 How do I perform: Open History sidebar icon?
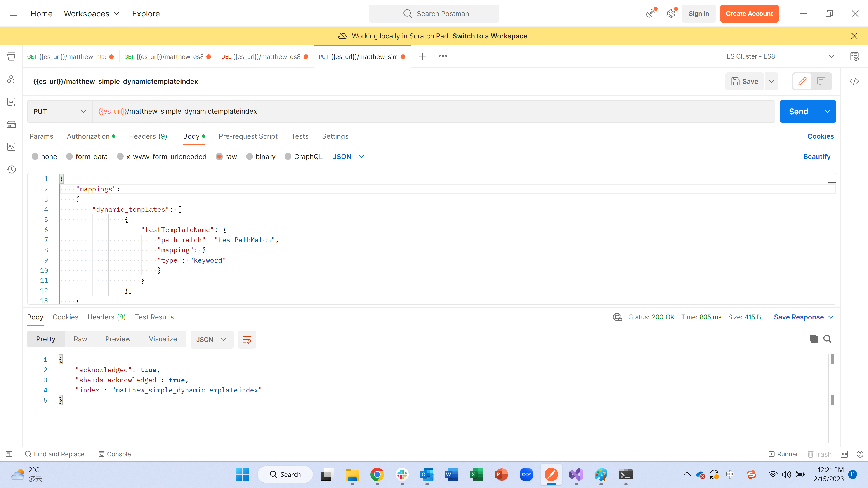(11, 169)
